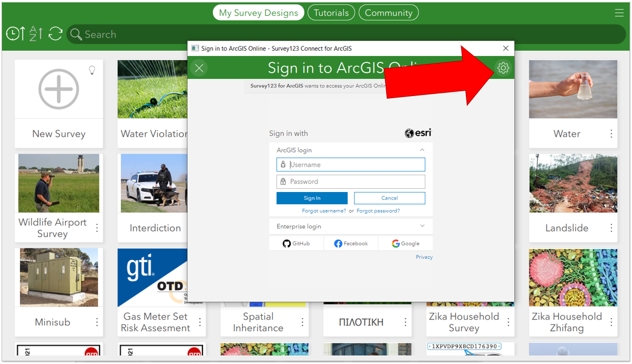Open options menu for Zika Household Survey
This screenshot has width=632, height=364.
pyautogui.click(x=508, y=322)
